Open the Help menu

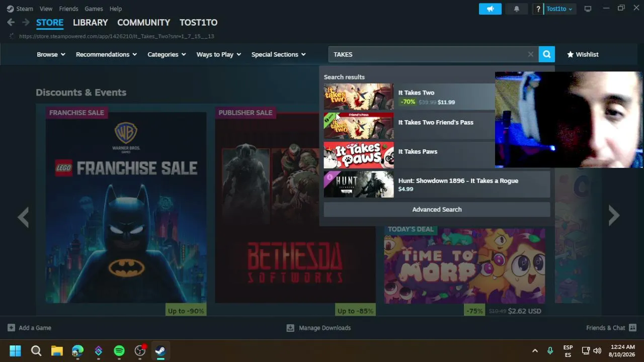116,9
